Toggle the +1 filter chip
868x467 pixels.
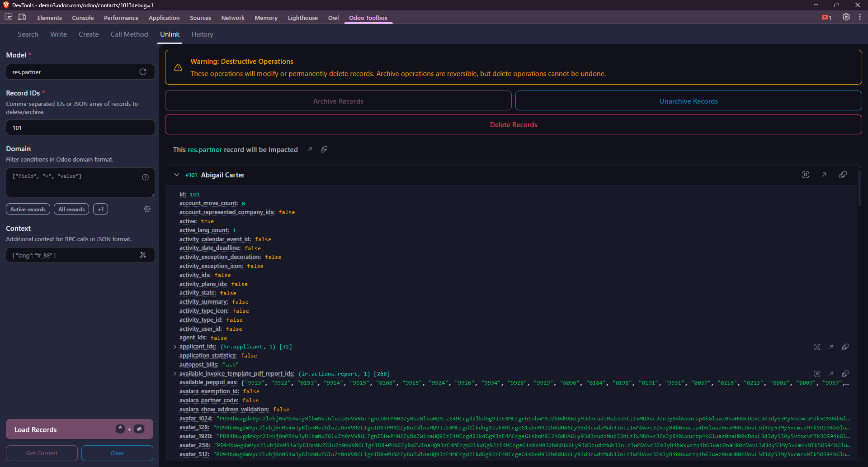(x=100, y=209)
